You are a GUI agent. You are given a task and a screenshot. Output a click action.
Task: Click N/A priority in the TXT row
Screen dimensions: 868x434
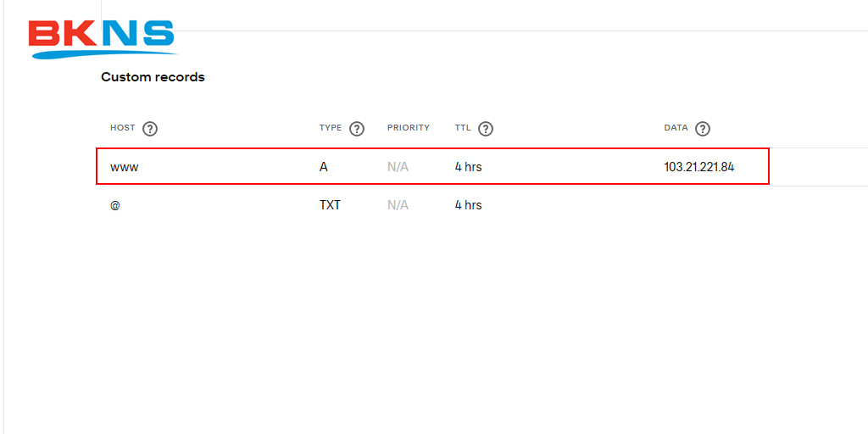tap(398, 205)
